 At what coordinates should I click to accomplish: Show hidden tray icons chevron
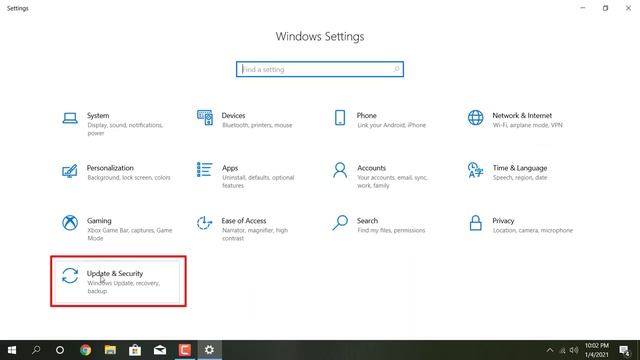[550, 350]
